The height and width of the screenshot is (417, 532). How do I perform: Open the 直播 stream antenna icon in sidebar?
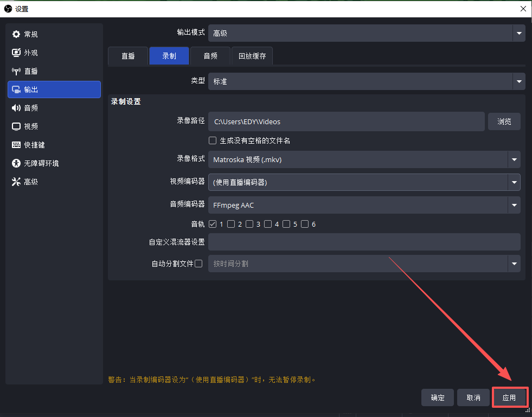[x=16, y=71]
